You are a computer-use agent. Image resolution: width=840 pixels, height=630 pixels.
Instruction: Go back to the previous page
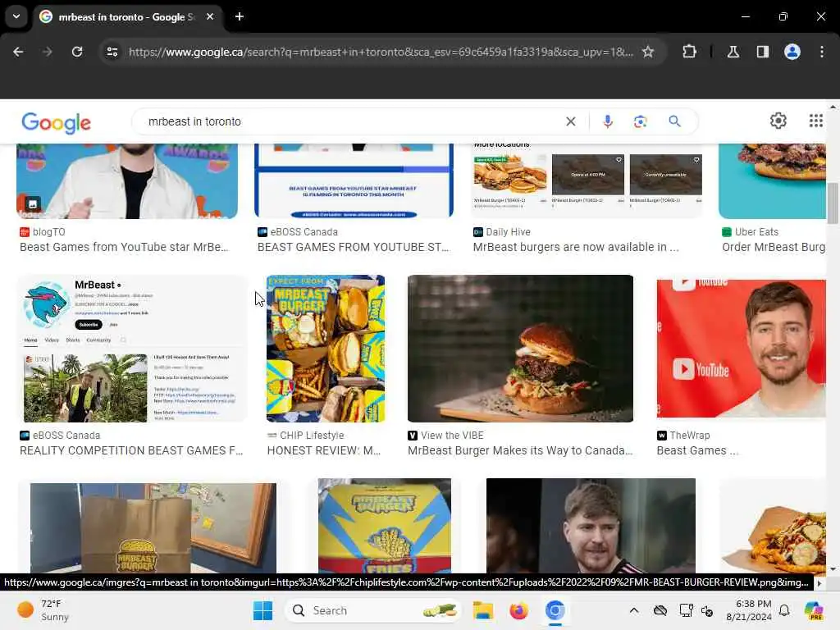pyautogui.click(x=18, y=52)
